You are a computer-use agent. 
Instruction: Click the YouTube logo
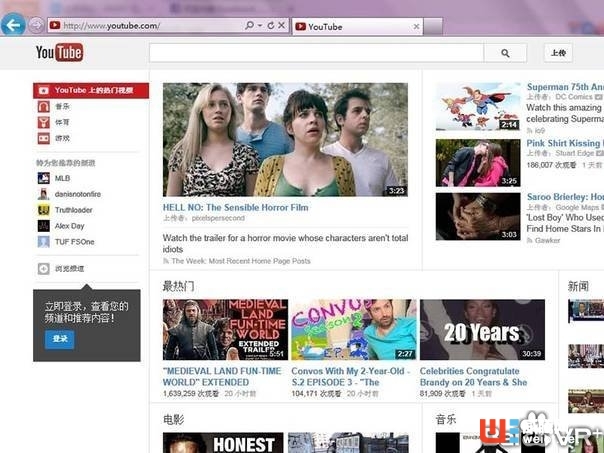(59, 52)
